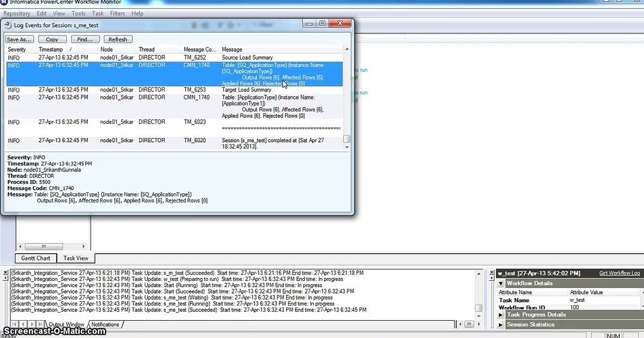Click the 'Attribute Value' column header
This screenshot has width=644, height=338.
pos(586,292)
